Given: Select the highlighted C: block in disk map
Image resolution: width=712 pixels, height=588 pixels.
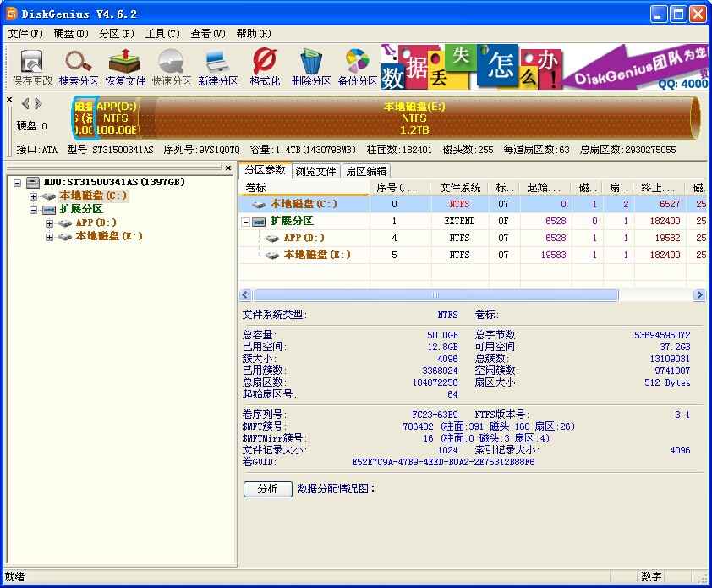Looking at the screenshot, I should 84,118.
